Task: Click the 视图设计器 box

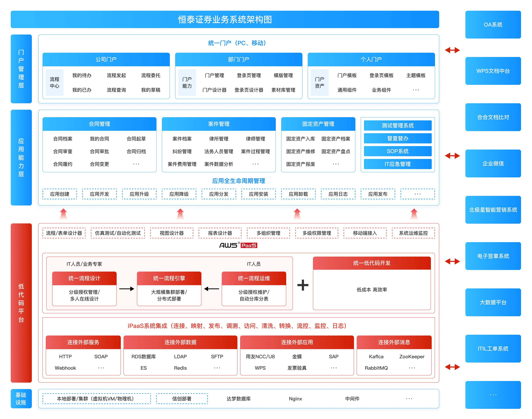Action: (172, 233)
